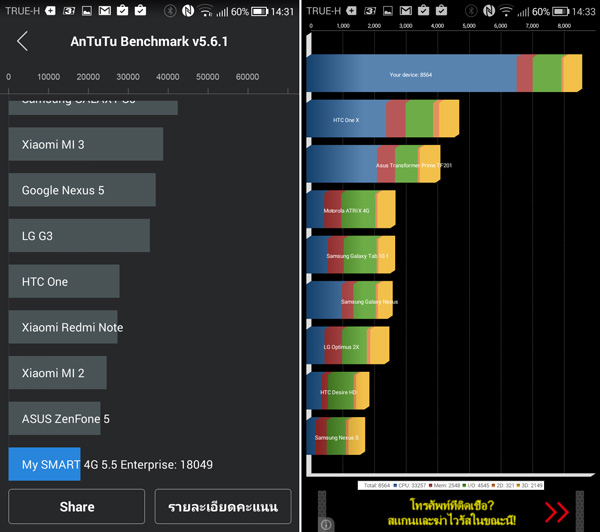
Task: Tap the image notification icon in 14:33 bar
Action: pos(388,11)
